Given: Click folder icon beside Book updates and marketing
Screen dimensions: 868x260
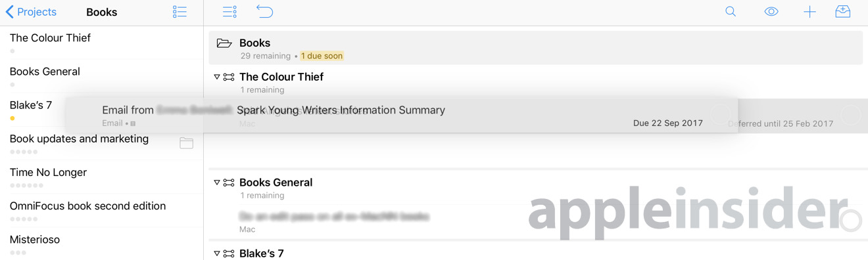Looking at the screenshot, I should (187, 143).
